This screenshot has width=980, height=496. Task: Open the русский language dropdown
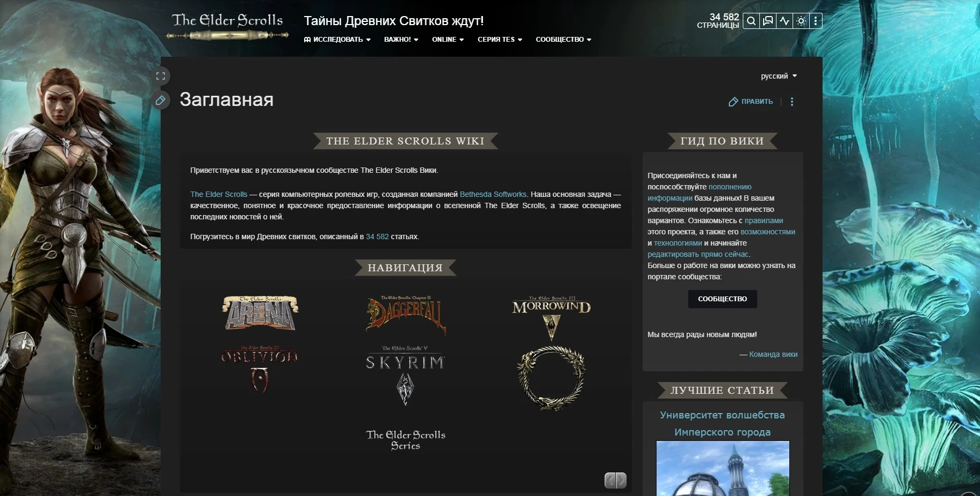click(x=779, y=76)
